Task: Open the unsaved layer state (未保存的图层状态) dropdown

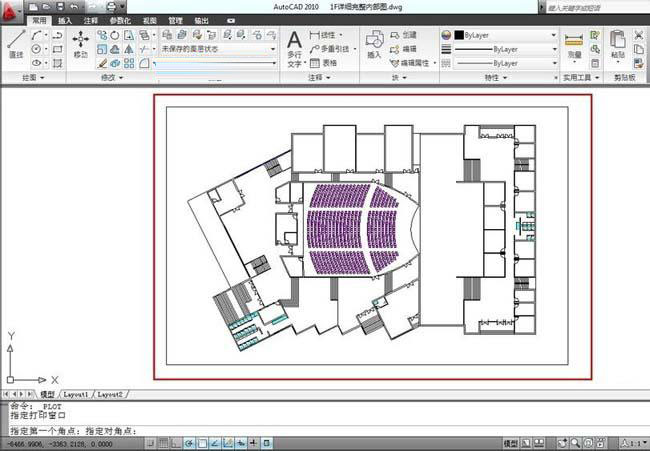Action: tap(218, 49)
